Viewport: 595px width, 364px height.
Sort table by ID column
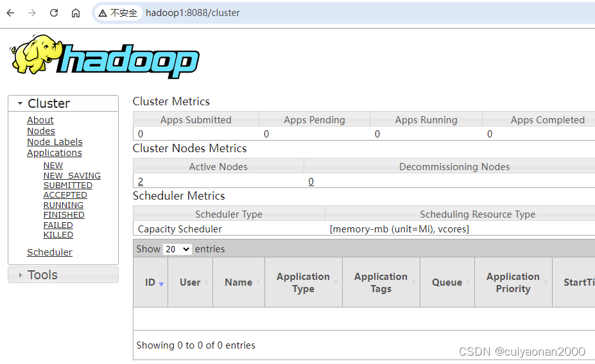151,282
